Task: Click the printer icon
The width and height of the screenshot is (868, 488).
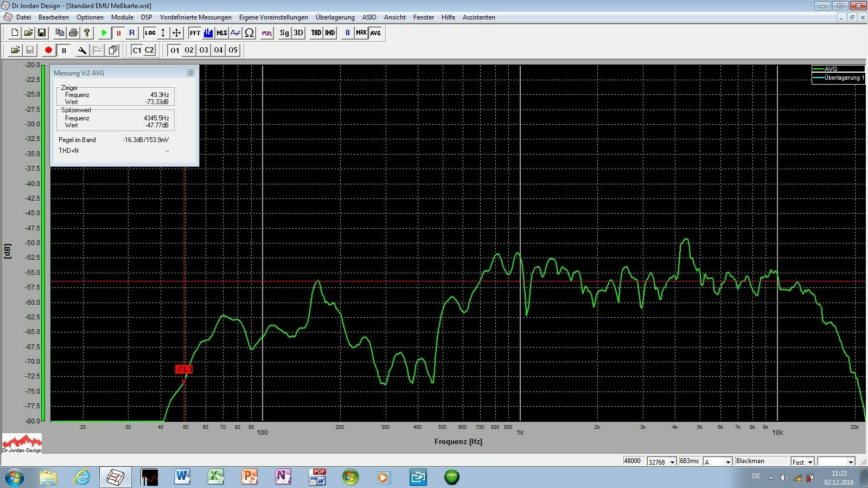Action: 73,33
